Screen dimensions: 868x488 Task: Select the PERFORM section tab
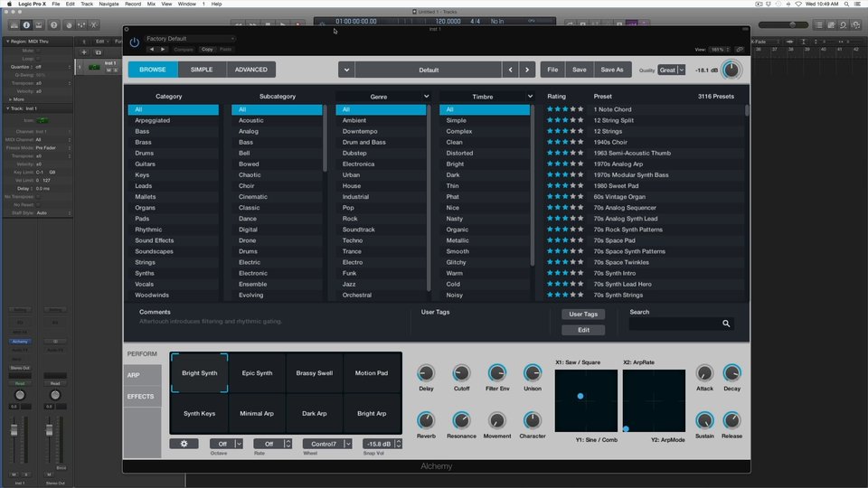pos(142,353)
